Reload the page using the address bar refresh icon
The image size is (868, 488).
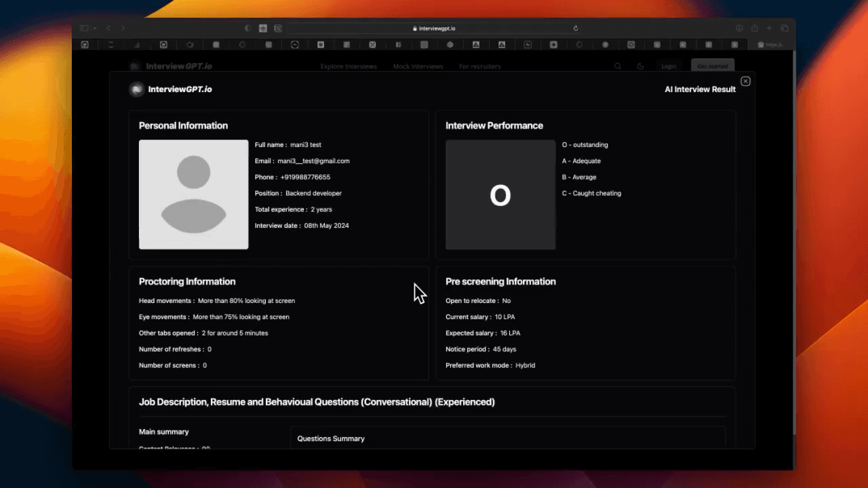(x=576, y=28)
